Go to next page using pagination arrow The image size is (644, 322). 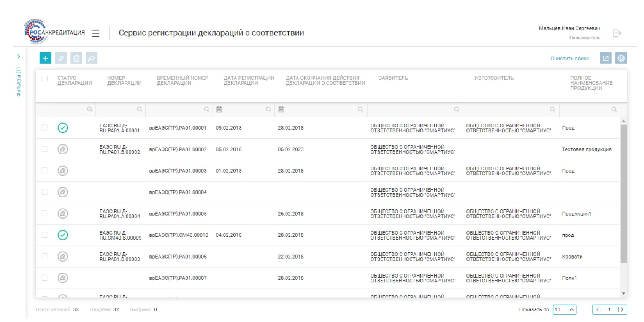[622, 309]
